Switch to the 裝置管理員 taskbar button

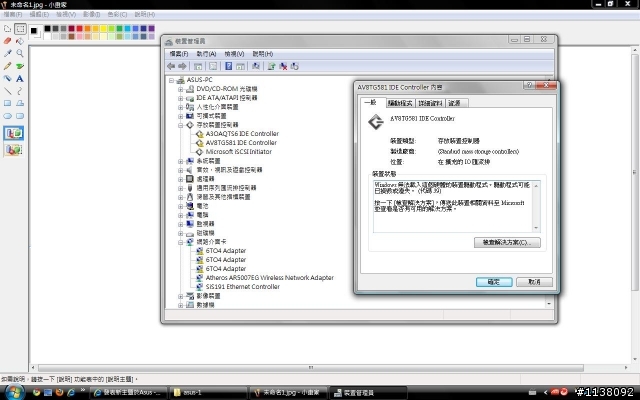368,393
